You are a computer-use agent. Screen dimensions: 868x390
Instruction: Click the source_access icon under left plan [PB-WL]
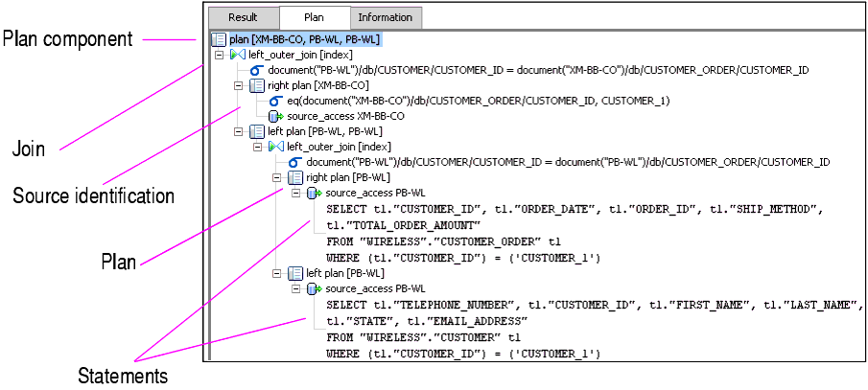pos(315,288)
